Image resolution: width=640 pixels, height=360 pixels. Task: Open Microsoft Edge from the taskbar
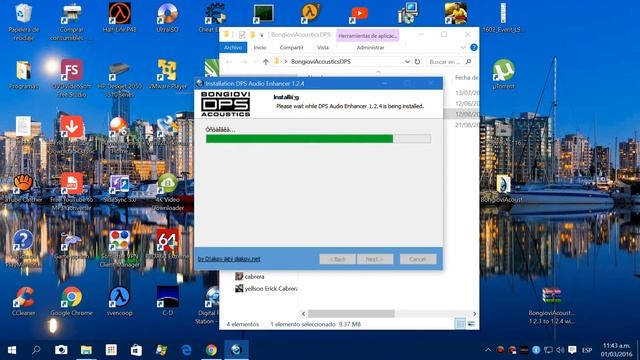[186, 350]
